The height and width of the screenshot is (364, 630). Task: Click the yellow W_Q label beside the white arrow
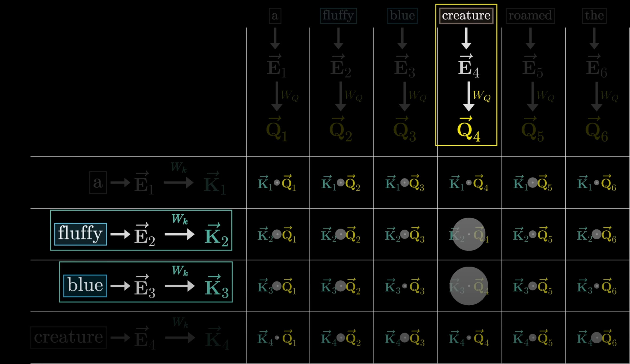tap(481, 95)
